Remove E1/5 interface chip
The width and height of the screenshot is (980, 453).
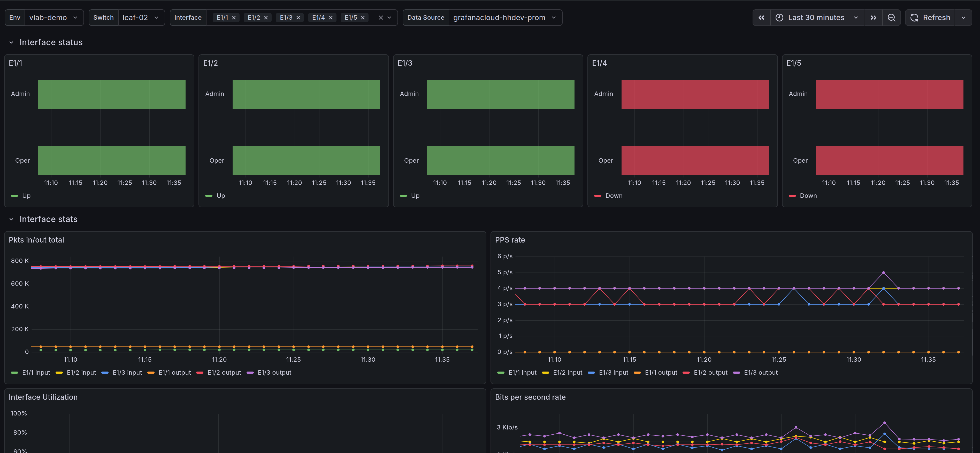click(x=363, y=18)
